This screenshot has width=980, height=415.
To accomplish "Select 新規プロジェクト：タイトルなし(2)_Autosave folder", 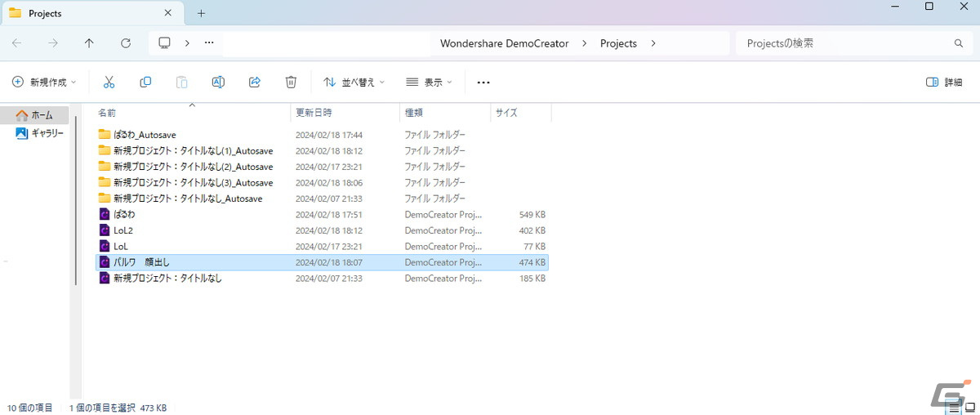I will [322, 167].
